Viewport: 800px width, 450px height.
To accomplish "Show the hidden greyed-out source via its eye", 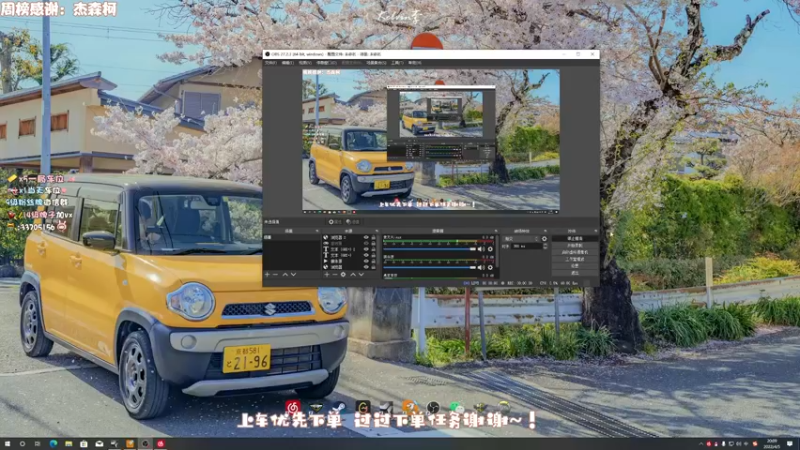I will click(x=366, y=243).
